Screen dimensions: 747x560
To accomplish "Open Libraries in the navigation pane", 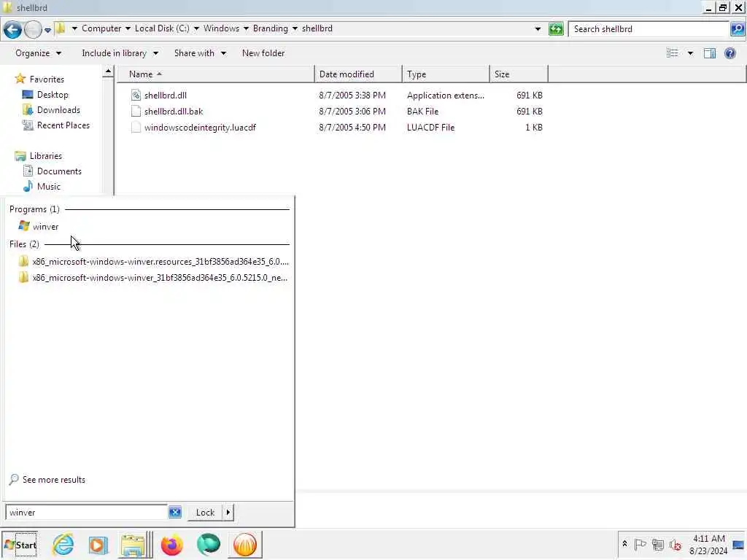I will [x=46, y=156].
